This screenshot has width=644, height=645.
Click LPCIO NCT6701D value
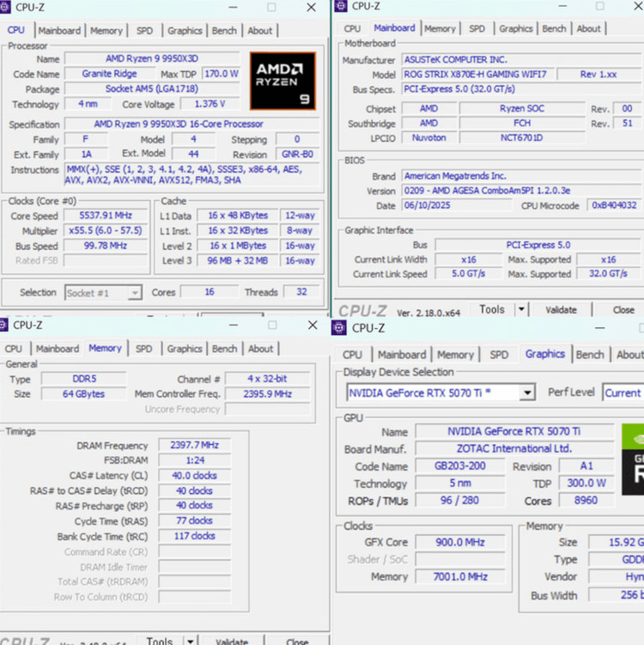[x=521, y=137]
